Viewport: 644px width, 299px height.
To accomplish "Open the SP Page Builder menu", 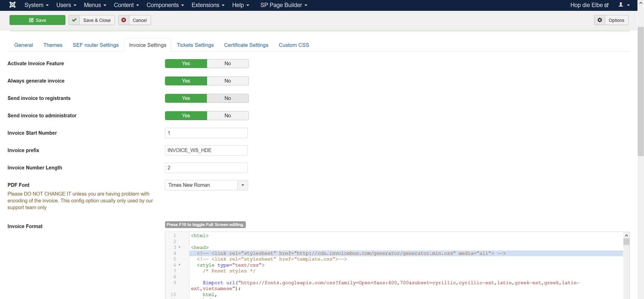I will click(284, 5).
